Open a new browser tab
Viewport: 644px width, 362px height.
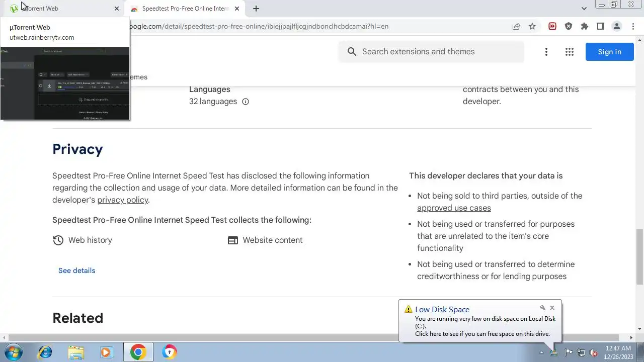click(x=256, y=9)
